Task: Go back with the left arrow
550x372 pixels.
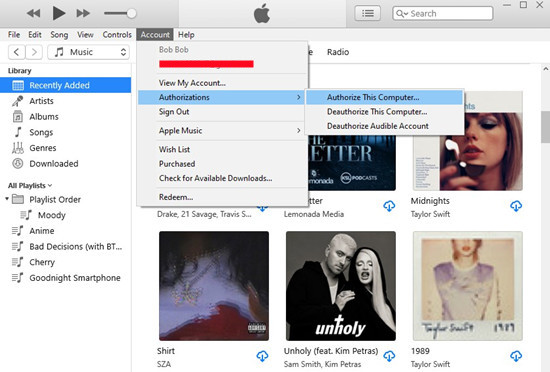Action: click(x=16, y=52)
